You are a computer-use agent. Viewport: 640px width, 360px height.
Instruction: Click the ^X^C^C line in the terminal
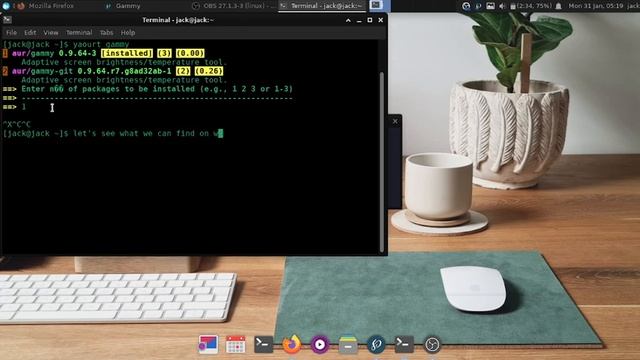pos(17,124)
